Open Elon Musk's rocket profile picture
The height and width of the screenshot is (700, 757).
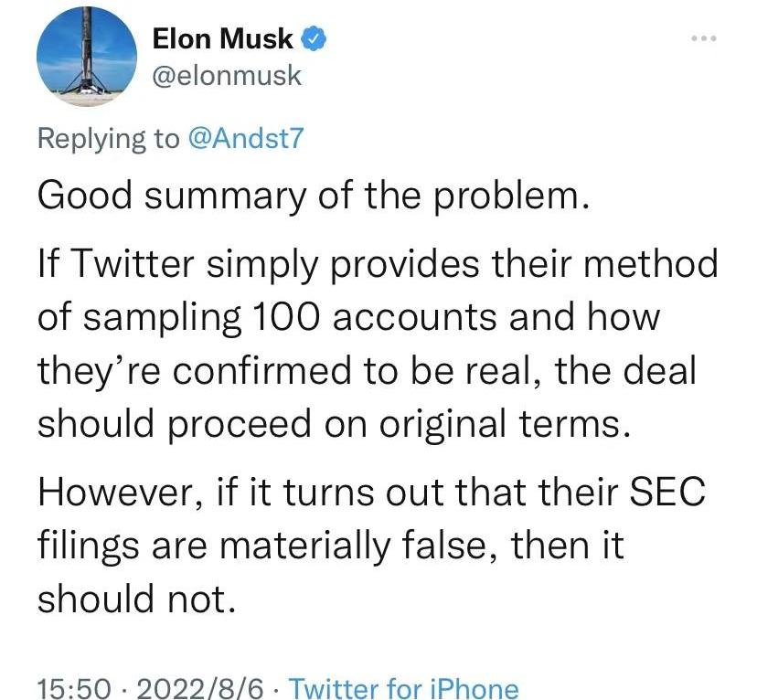tap(87, 57)
